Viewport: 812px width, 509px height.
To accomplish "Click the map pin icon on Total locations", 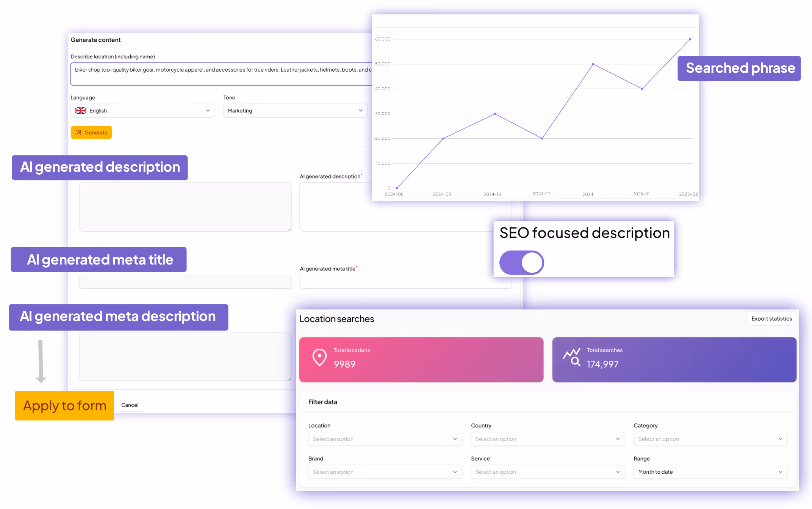I will tap(319, 357).
